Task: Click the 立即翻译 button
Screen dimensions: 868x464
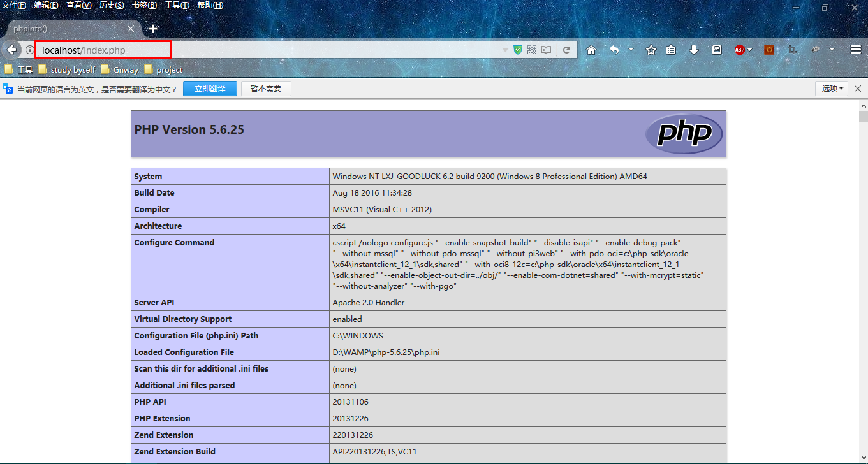Action: [x=210, y=88]
